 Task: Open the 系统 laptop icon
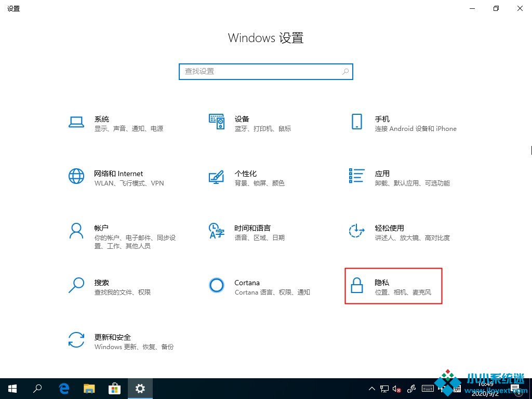76,122
